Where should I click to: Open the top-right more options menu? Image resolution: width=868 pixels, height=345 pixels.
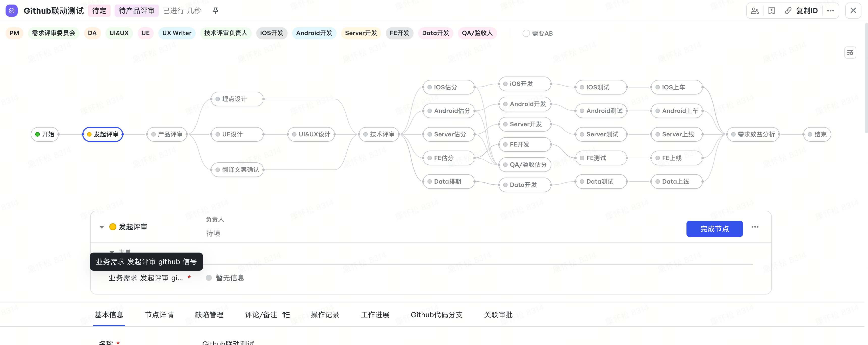(x=831, y=11)
